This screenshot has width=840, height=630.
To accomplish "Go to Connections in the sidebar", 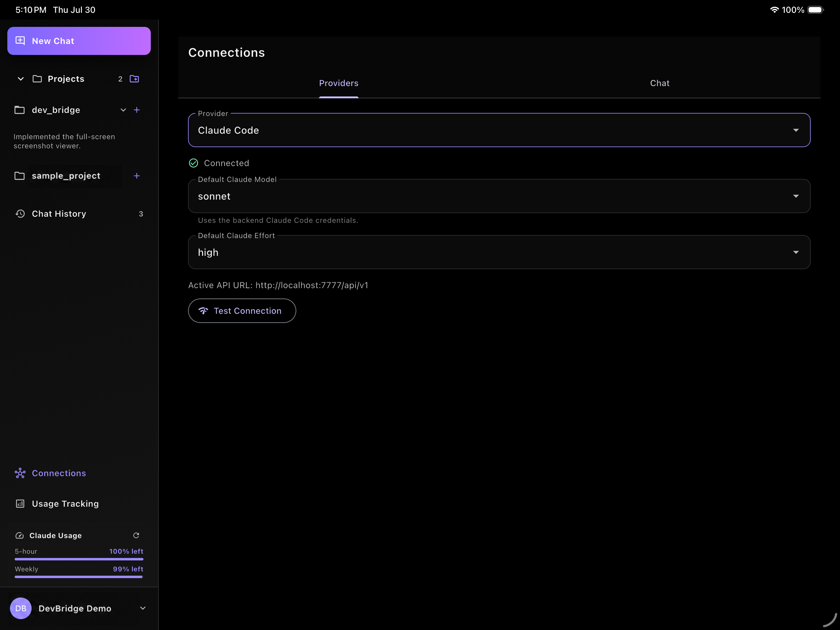I will pos(79,473).
